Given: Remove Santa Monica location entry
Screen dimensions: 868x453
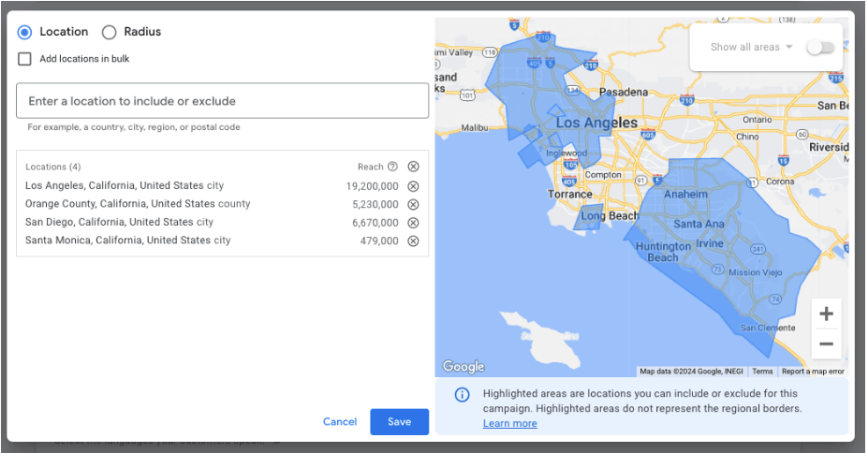Looking at the screenshot, I should tap(413, 241).
